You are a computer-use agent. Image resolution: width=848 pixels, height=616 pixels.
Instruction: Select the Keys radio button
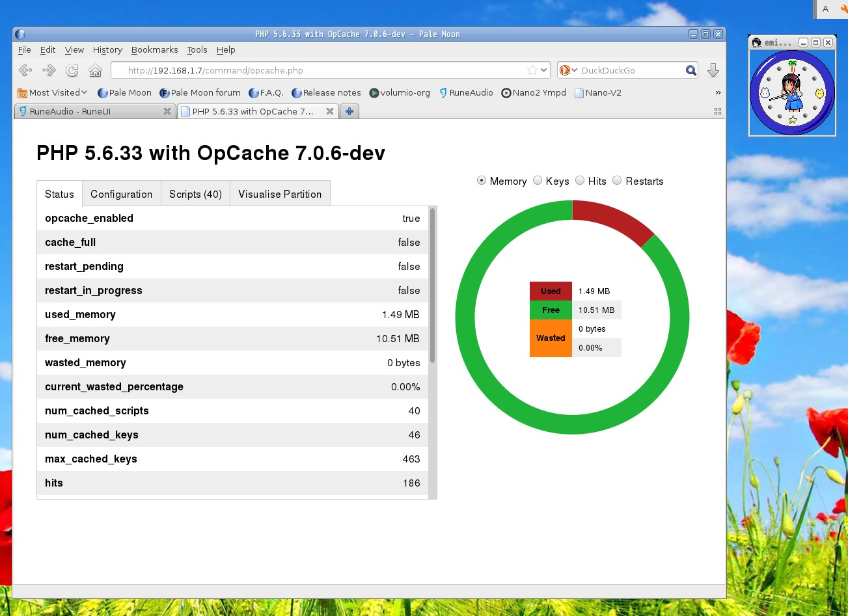pos(538,181)
